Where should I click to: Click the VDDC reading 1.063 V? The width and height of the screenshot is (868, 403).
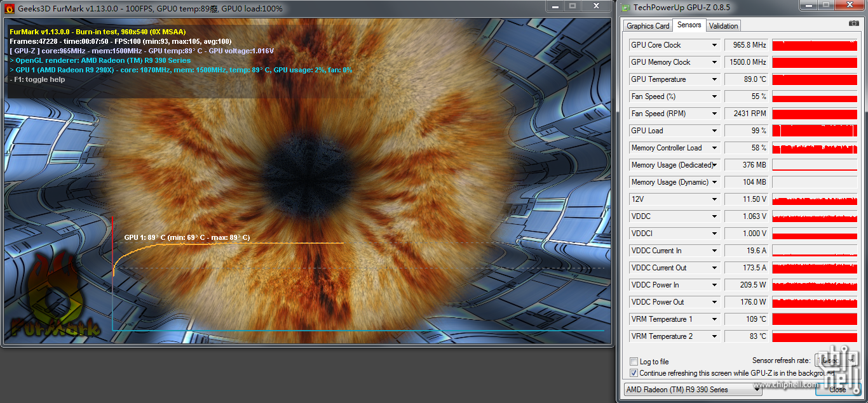click(x=746, y=216)
